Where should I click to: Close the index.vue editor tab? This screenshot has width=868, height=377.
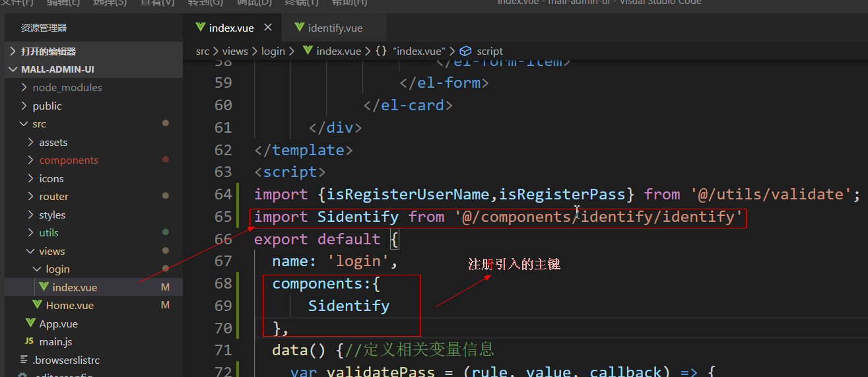(267, 28)
